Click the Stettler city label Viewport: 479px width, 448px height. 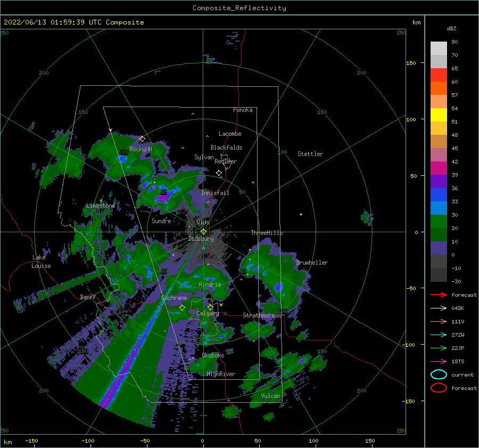pyautogui.click(x=310, y=154)
